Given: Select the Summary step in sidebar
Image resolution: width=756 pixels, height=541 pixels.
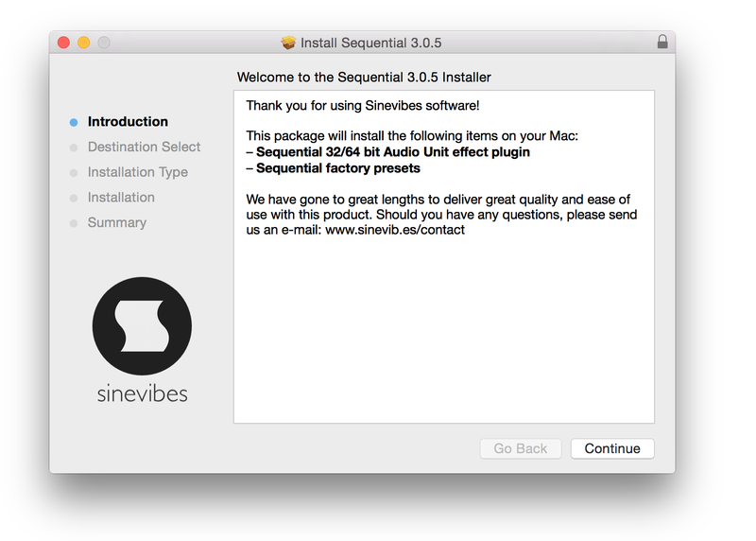Looking at the screenshot, I should click(116, 222).
